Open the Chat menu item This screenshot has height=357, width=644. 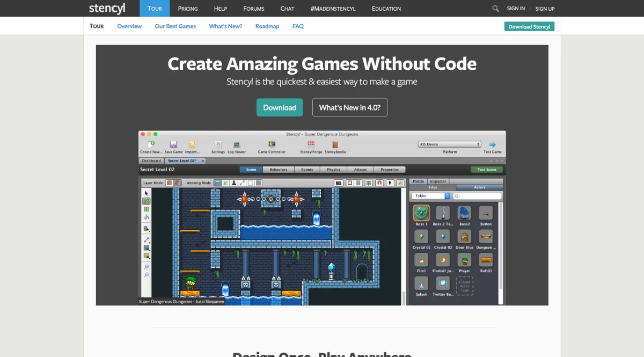[287, 9]
